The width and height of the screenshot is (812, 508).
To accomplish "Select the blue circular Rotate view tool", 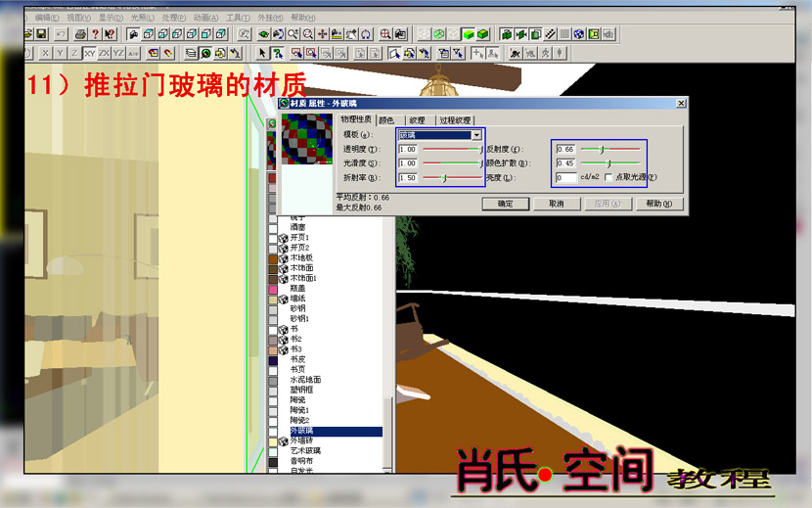I will coord(366,34).
